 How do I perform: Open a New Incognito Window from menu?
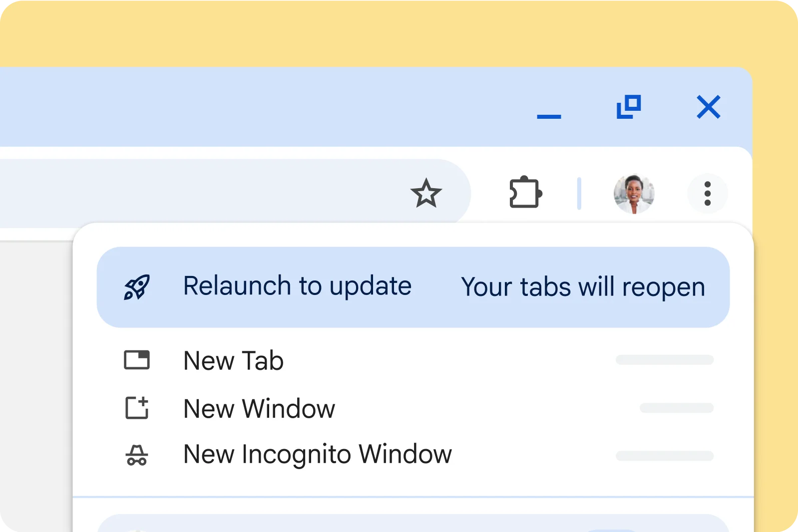coord(317,454)
